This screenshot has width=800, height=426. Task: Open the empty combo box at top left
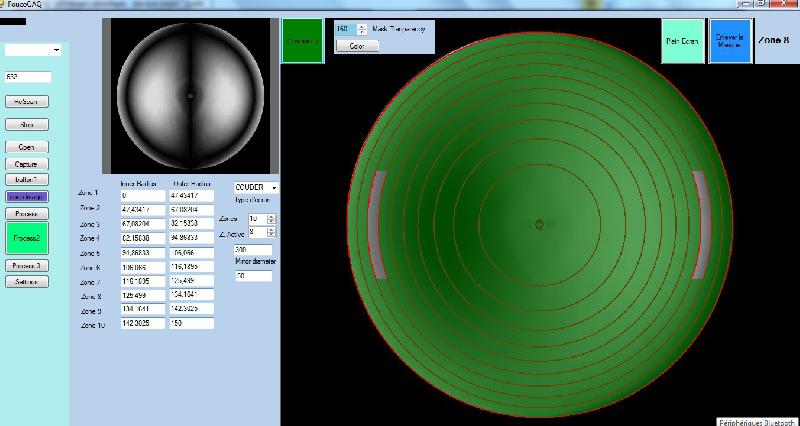33,51
